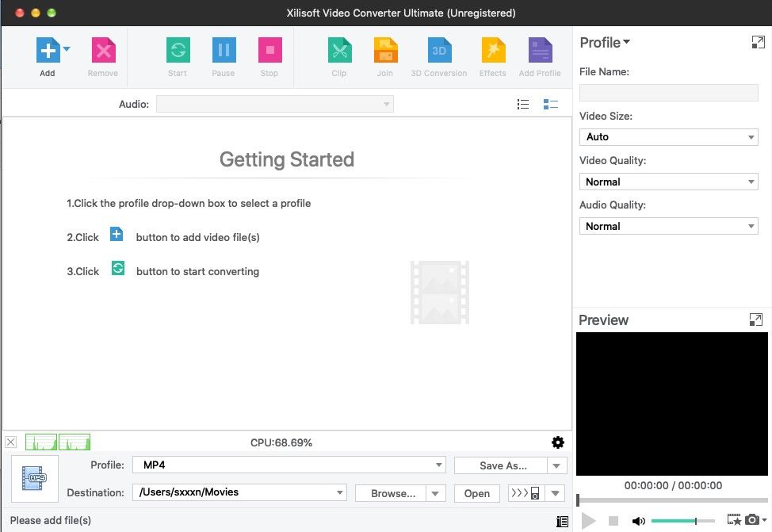
Task: Click the Preview panel header
Action: pos(603,320)
